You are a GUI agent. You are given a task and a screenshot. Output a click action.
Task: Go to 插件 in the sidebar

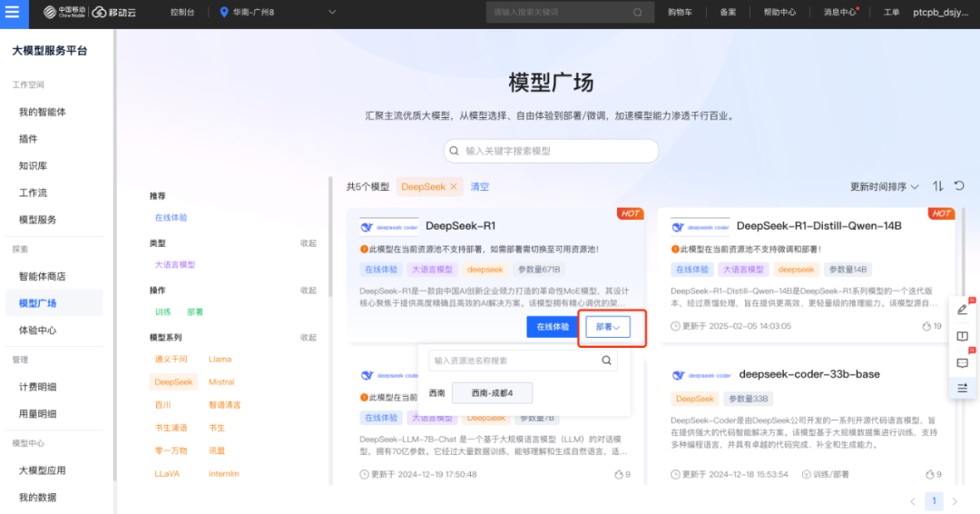coord(28,139)
